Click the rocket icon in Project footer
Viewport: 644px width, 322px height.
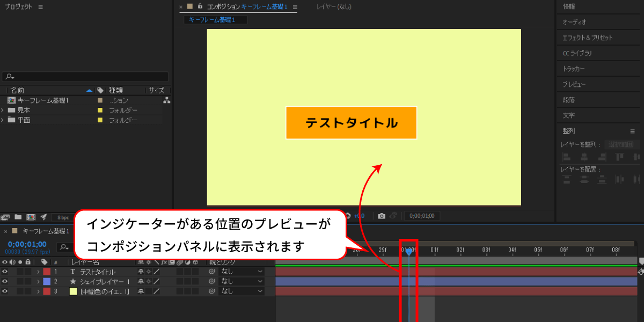43,217
